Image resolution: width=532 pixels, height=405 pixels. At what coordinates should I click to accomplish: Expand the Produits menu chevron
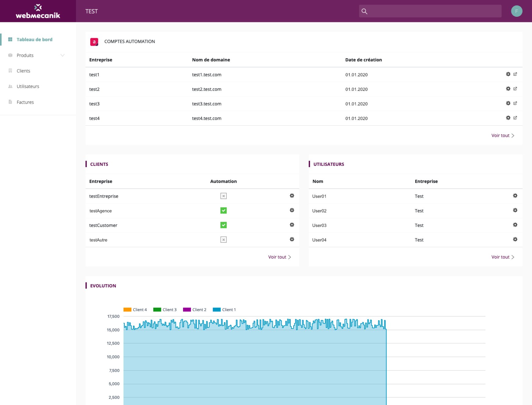click(63, 55)
